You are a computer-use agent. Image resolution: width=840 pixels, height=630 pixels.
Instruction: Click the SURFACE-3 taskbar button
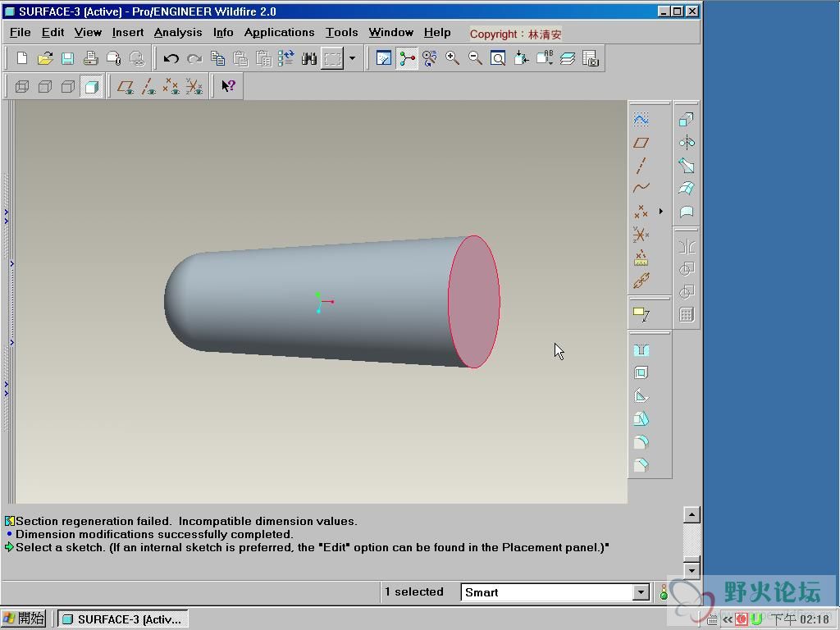123,619
